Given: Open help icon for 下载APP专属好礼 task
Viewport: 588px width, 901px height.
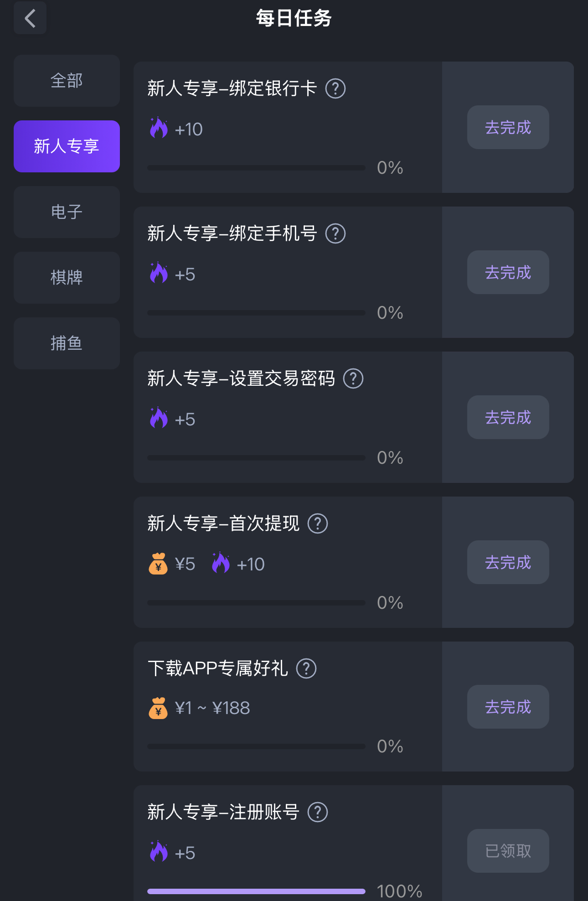Looking at the screenshot, I should coord(306,668).
